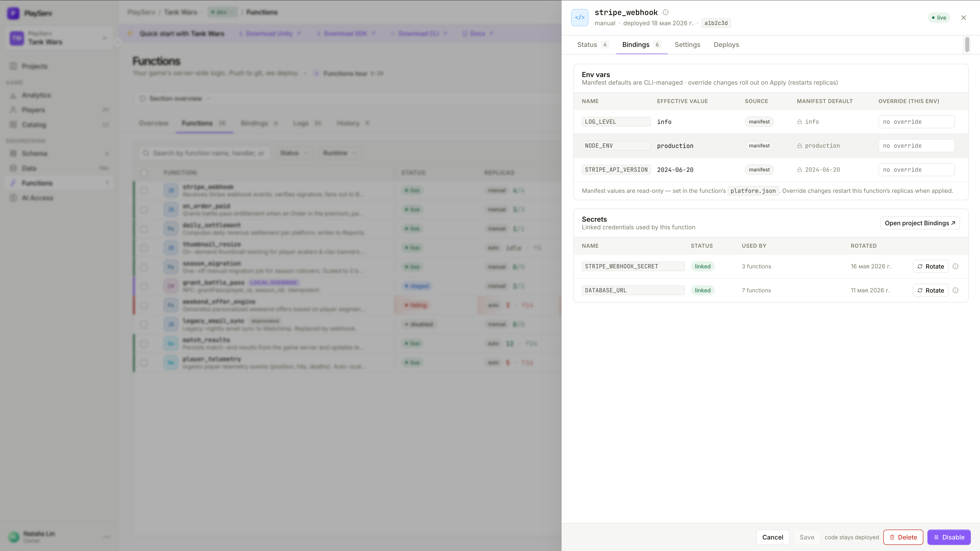
Task: Tick the checkbox for daily_settlement row
Action: 144,229
